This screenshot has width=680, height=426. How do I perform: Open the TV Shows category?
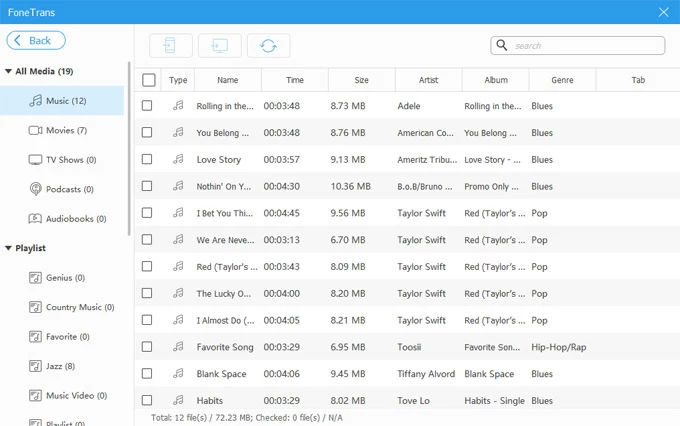(x=70, y=160)
